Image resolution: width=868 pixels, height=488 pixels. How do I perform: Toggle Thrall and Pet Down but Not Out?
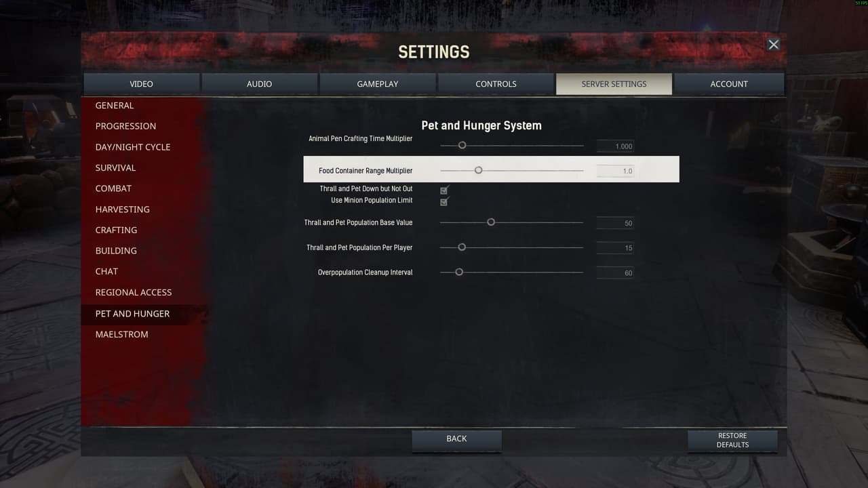click(444, 190)
